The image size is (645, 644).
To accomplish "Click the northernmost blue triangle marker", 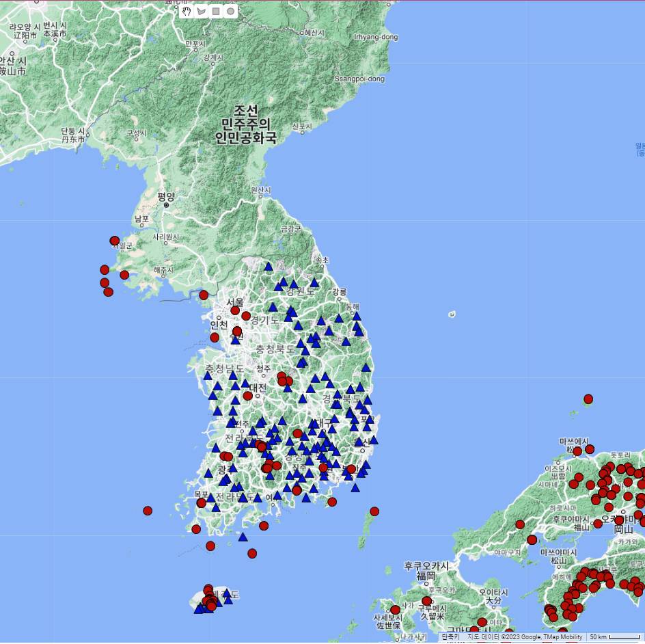I will [269, 267].
